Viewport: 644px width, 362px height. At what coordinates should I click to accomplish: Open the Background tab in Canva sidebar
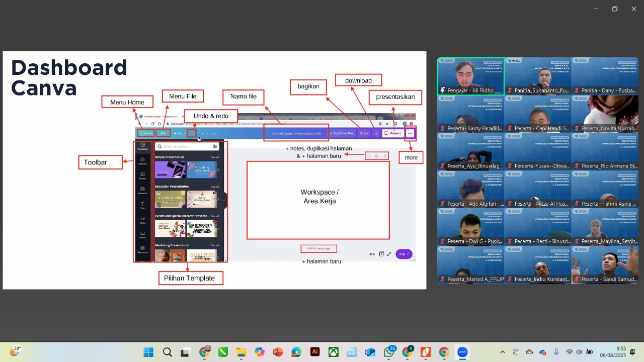click(x=142, y=249)
